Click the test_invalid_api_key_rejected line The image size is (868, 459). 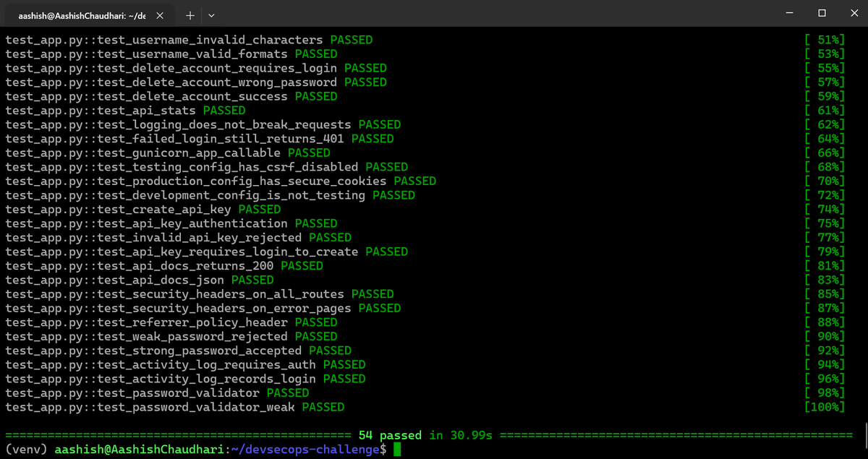pyautogui.click(x=179, y=237)
